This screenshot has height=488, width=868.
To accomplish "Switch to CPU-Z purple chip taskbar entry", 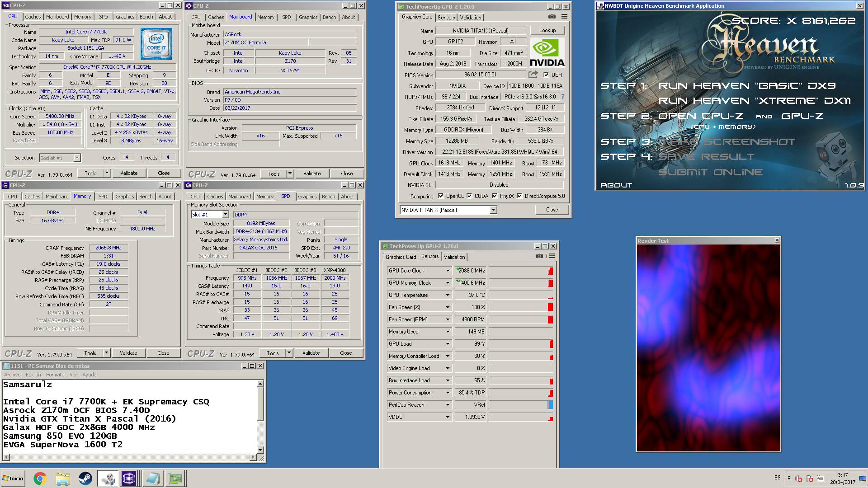I will tap(129, 479).
